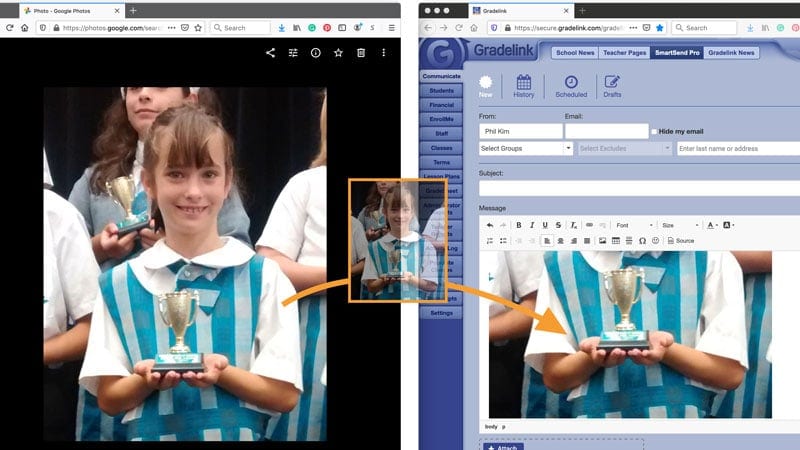Open the EnrollMe sidebar section
Viewport: 800px width, 450px height.
pos(441,119)
